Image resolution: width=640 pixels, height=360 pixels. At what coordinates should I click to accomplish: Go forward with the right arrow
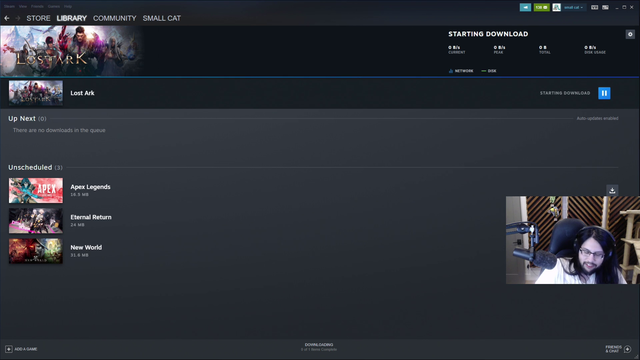18,18
